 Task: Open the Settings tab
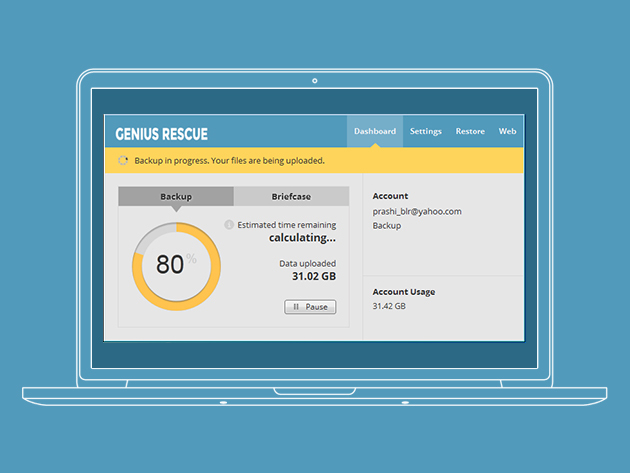pyautogui.click(x=425, y=131)
